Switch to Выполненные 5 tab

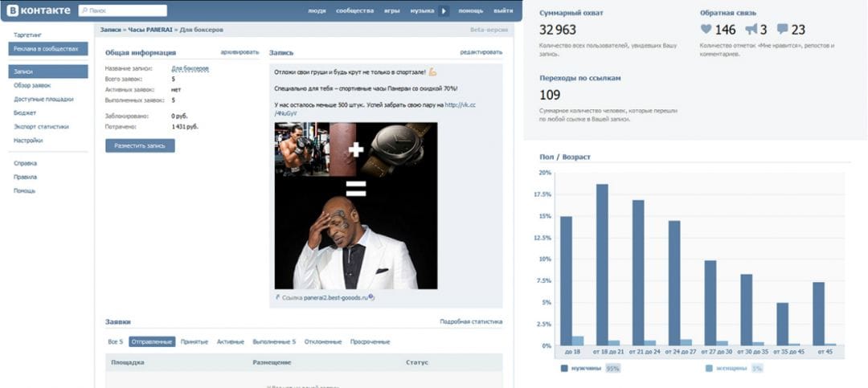[274, 342]
